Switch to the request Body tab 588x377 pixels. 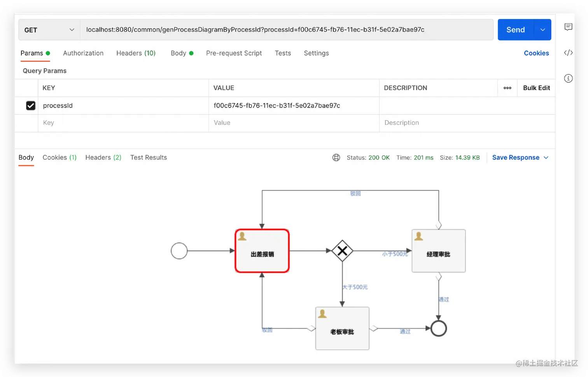click(x=182, y=53)
